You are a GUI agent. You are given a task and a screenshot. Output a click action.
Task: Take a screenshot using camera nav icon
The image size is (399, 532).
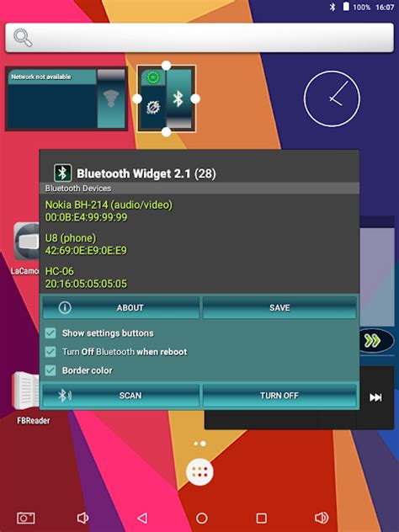tap(26, 518)
